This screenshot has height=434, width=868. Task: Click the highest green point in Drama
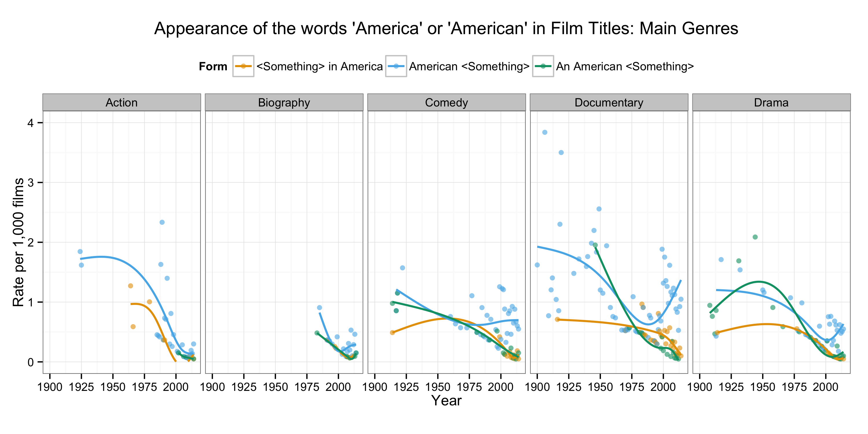[755, 237]
